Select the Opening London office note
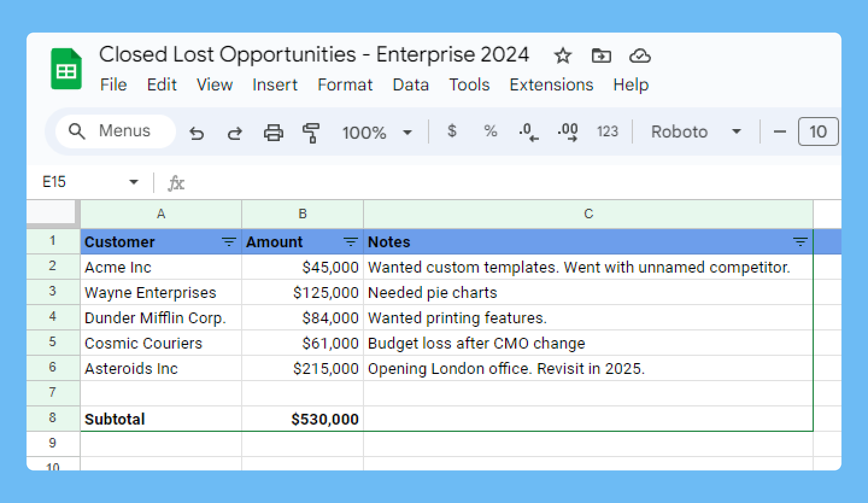Image resolution: width=868 pixels, height=503 pixels. pos(588,369)
